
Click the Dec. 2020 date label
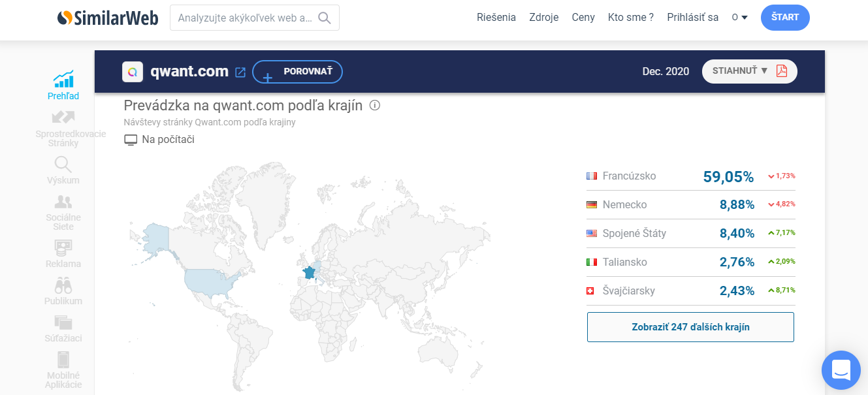tap(666, 72)
